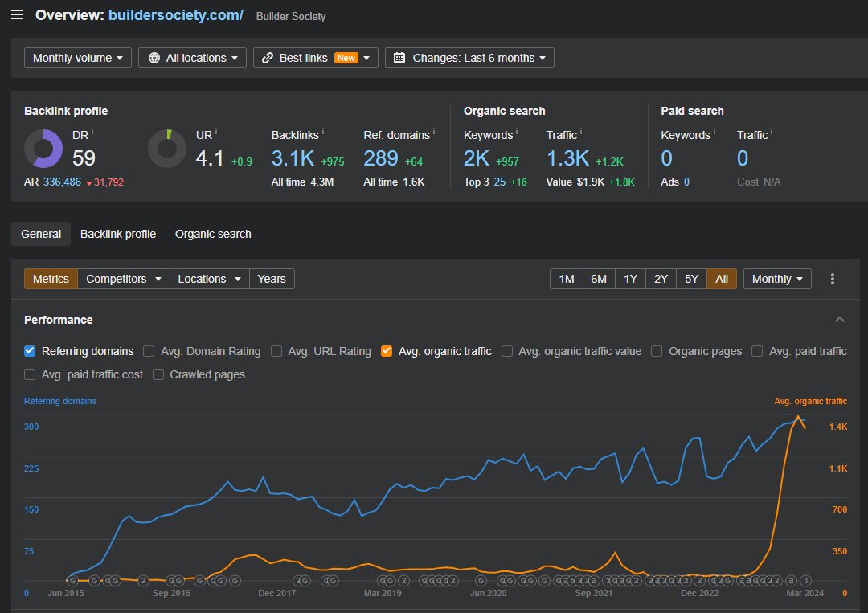
Task: Enable the Avg. URL Rating checkbox
Action: (276, 351)
